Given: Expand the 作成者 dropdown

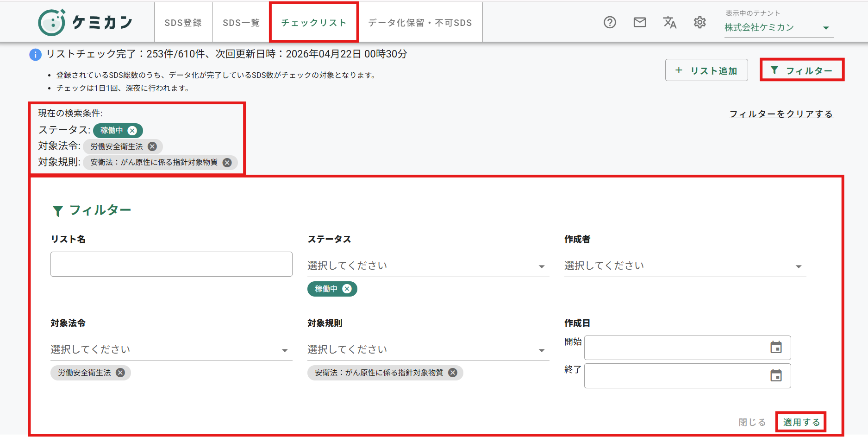Looking at the screenshot, I should pos(685,266).
